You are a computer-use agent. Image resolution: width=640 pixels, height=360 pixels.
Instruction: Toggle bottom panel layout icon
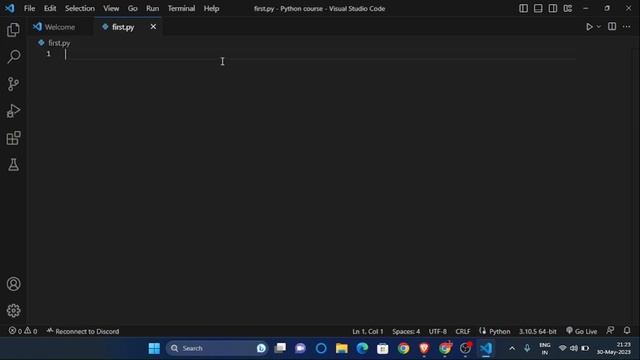[538, 9]
